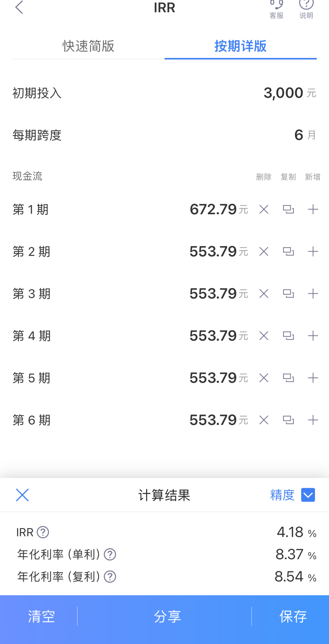The height and width of the screenshot is (644, 329).
Task: Close the 计算结果 panel
Action: click(22, 495)
